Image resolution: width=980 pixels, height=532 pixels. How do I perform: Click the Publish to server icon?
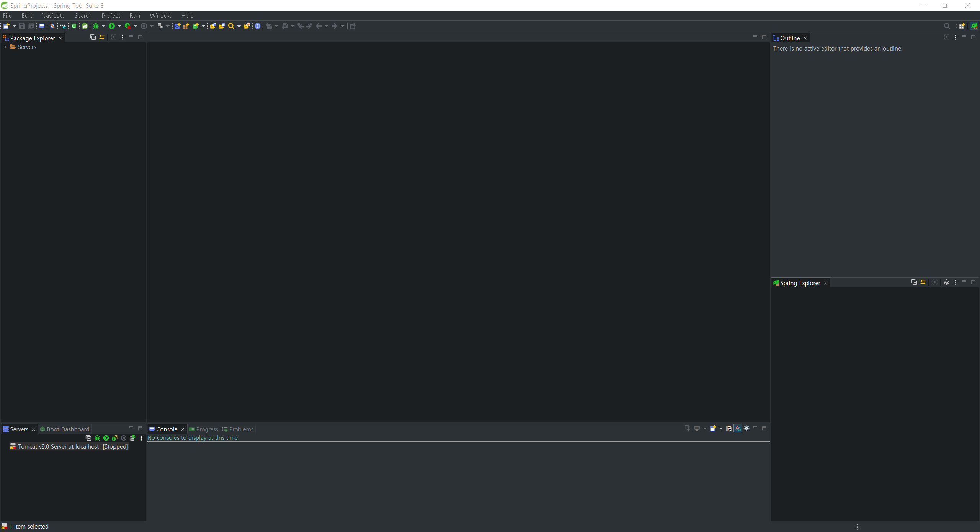click(132, 438)
